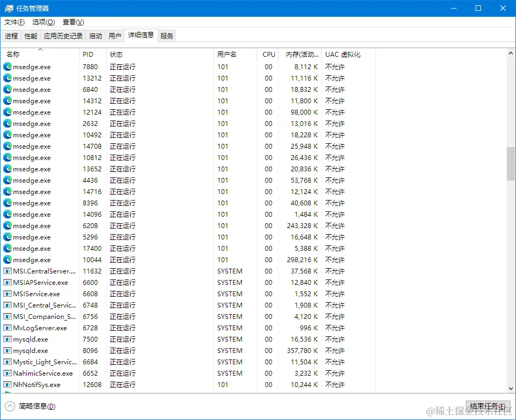Select the MSI_Central_Servic... process name

point(45,305)
